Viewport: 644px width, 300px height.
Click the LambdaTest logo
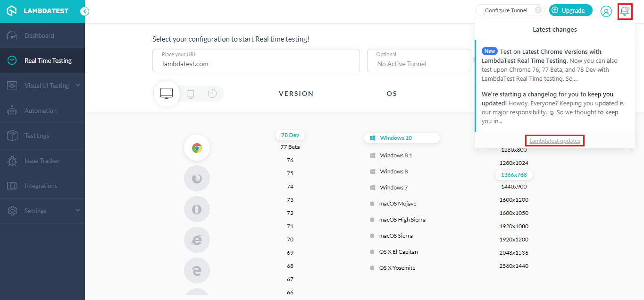point(38,11)
